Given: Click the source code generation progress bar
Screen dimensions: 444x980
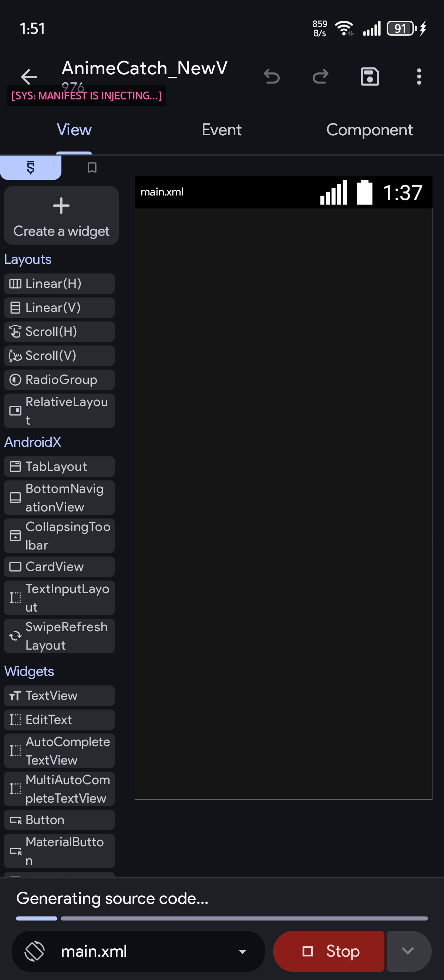Looking at the screenshot, I should (222, 918).
